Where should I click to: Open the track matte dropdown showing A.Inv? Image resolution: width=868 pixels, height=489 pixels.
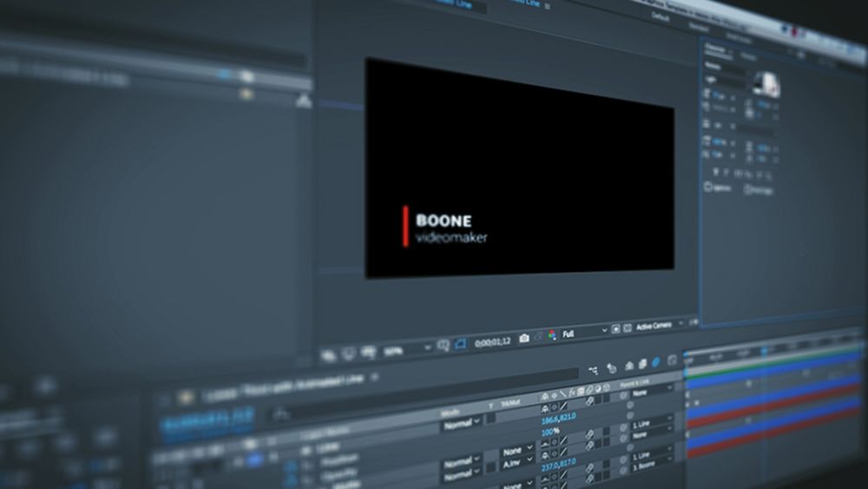(516, 460)
